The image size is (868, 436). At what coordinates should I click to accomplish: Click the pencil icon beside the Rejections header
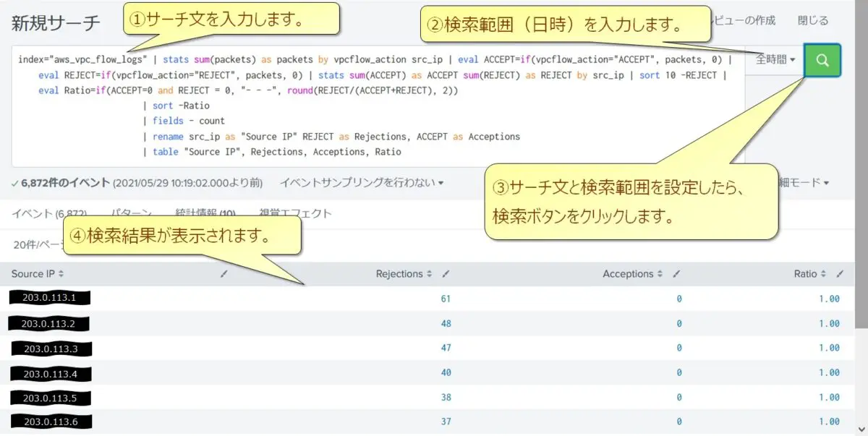[446, 273]
